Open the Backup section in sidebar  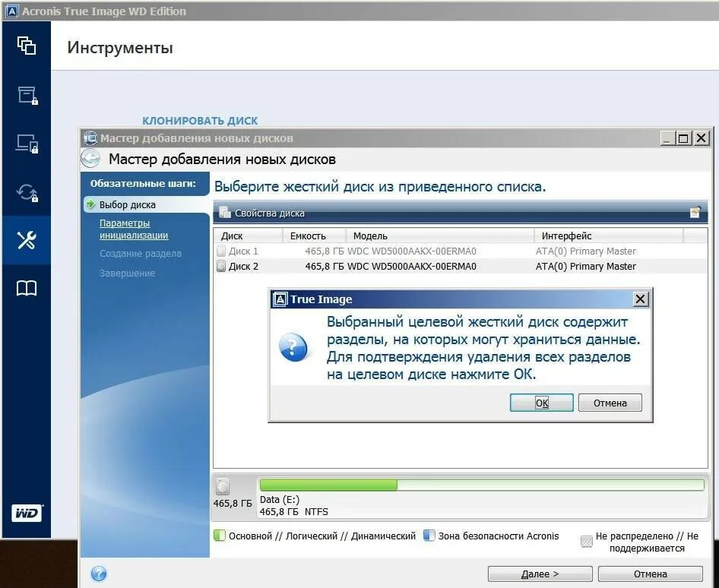click(27, 46)
